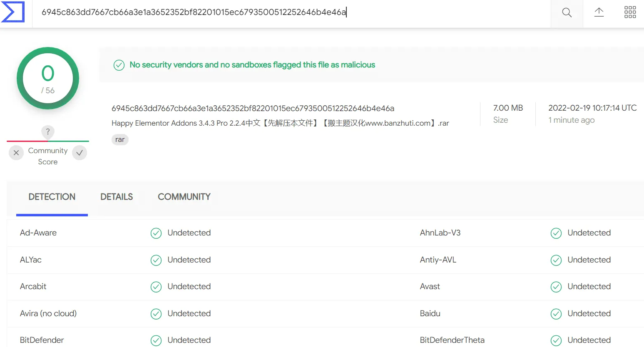Vote negative with the X community button
The width and height of the screenshot is (644, 347).
click(x=16, y=153)
